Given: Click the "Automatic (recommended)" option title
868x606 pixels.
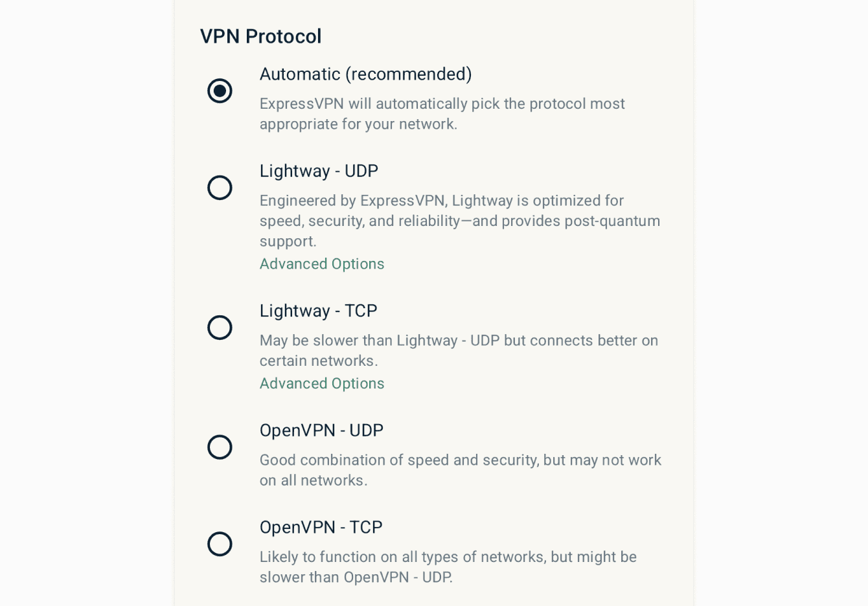Looking at the screenshot, I should coord(365,74).
